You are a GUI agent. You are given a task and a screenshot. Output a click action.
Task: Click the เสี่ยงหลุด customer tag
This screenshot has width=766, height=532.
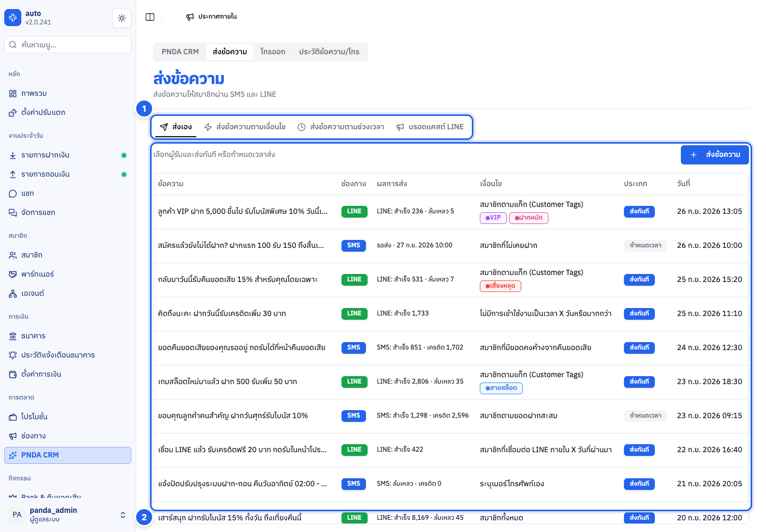coord(501,286)
